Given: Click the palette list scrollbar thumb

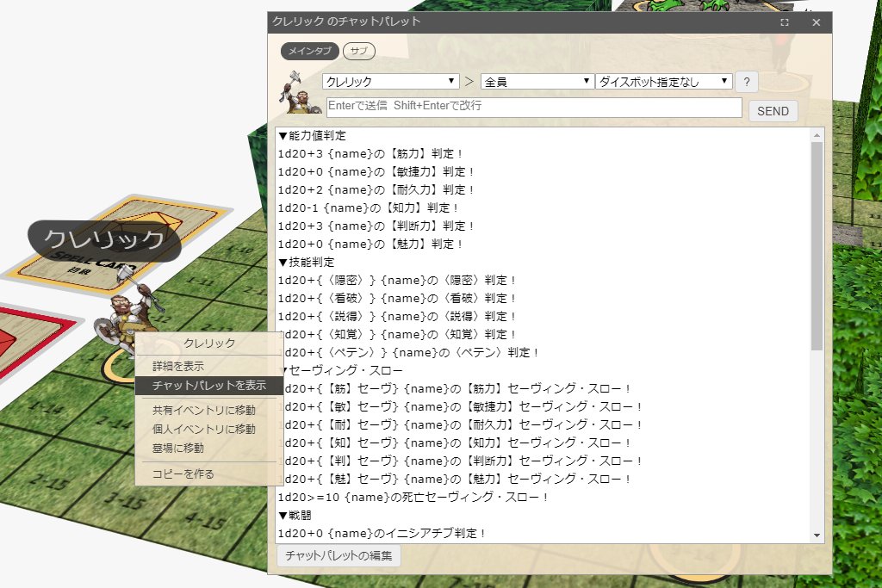Looking at the screenshot, I should click(817, 246).
